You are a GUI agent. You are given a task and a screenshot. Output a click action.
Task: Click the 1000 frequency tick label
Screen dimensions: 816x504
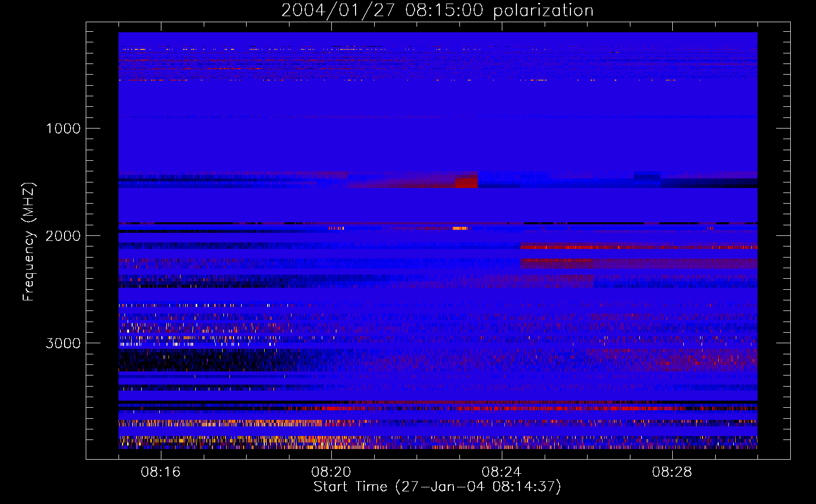click(x=63, y=129)
